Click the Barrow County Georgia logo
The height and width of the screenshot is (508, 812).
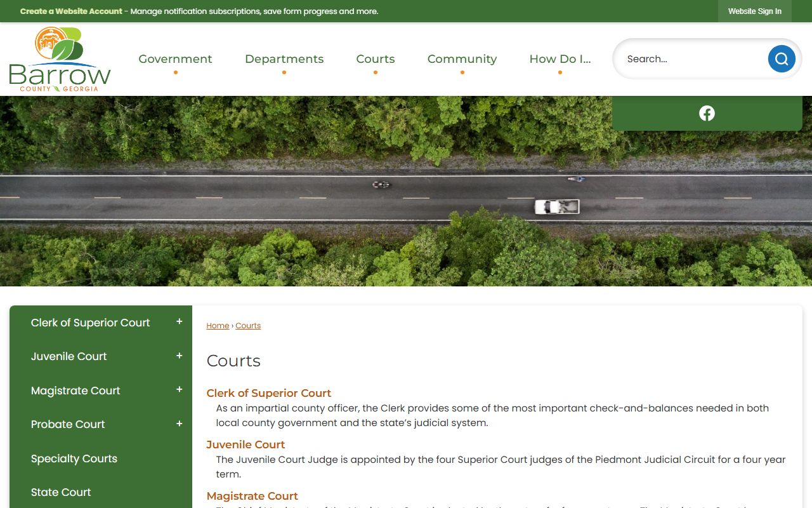(60, 59)
